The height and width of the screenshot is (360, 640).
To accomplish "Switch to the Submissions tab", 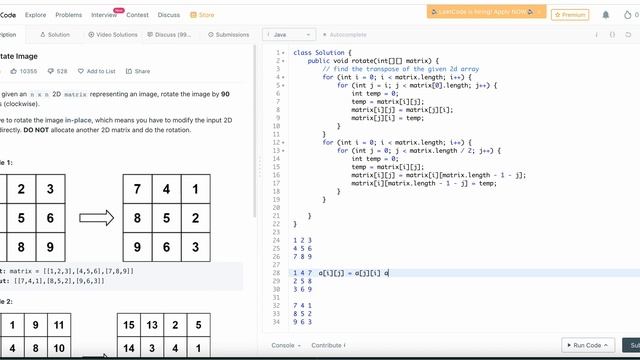I will click(229, 35).
